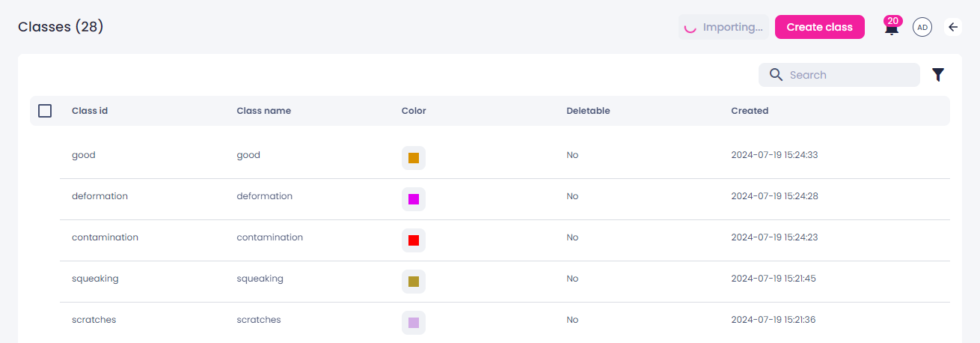Open the lavender color swatch for scratches
This screenshot has width=980, height=343.
414,323
